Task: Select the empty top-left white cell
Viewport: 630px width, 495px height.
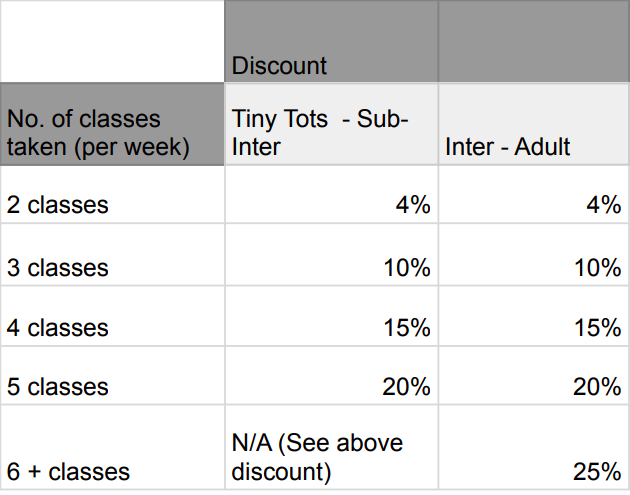Action: point(112,41)
